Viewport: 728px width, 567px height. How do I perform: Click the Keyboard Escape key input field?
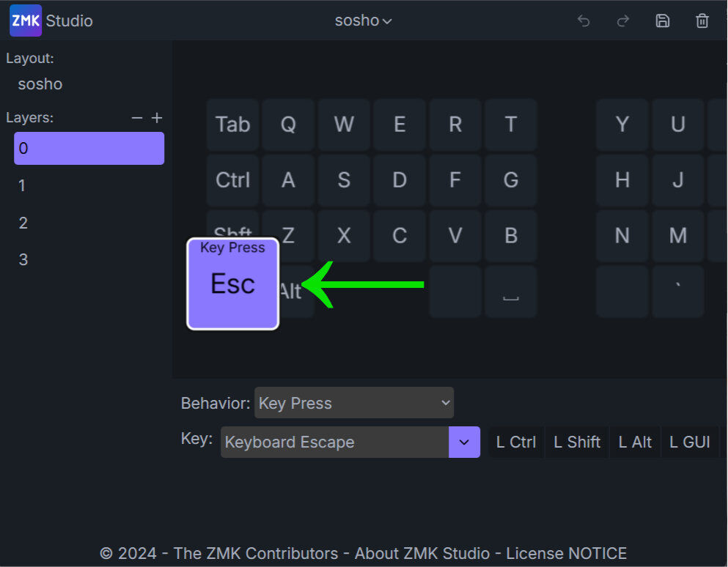[334, 442]
